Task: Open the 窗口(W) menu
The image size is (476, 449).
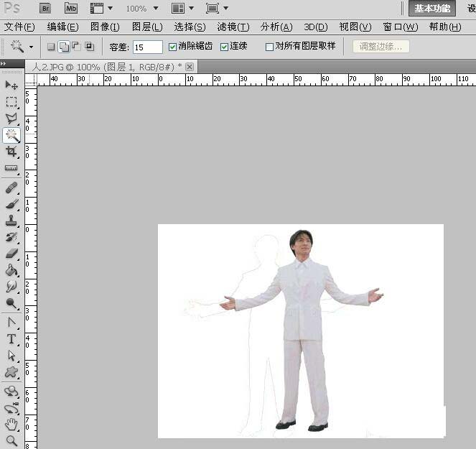Action: click(401, 27)
